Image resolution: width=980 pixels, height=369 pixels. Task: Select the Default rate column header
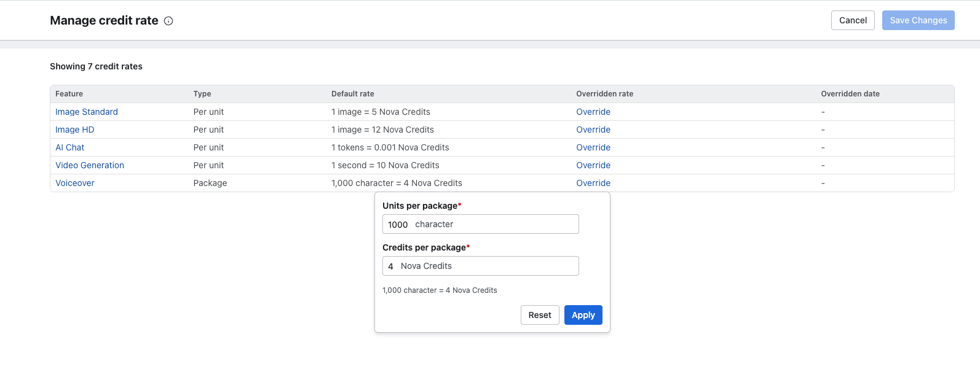(353, 94)
